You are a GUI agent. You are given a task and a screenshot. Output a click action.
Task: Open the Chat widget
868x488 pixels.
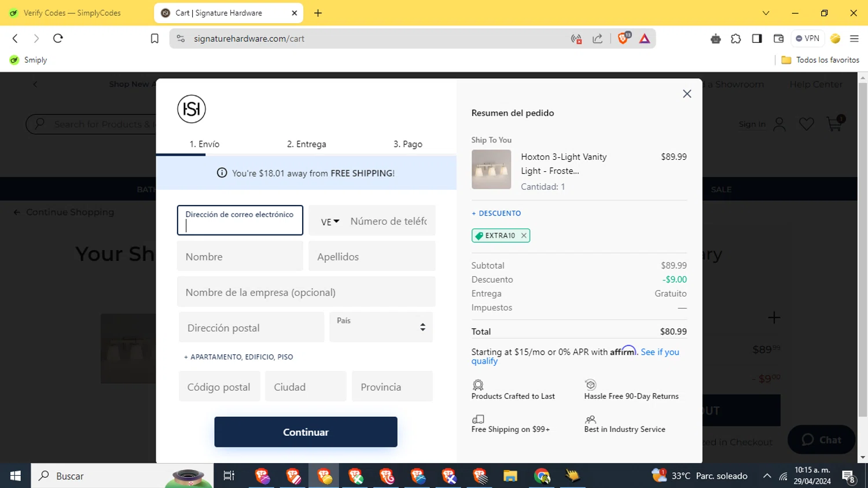click(x=822, y=440)
